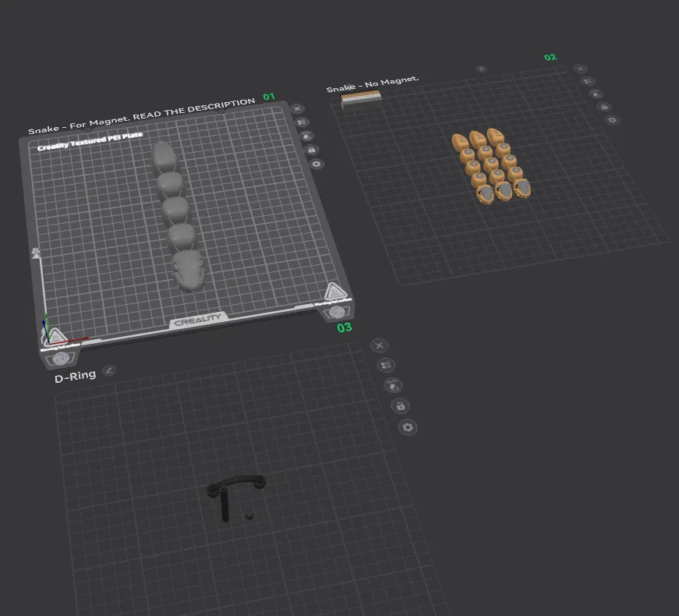Arrange objects on plate 03
The height and width of the screenshot is (616, 679).
click(x=385, y=365)
